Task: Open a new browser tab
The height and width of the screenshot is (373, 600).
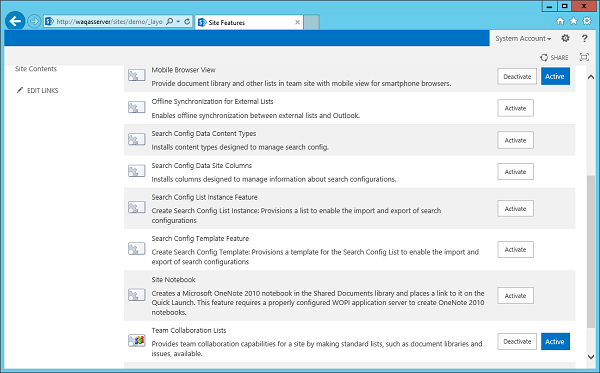Action: (311, 22)
